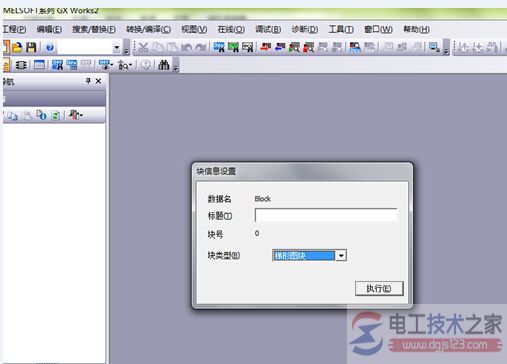This screenshot has height=364, width=507.
Task: Click the green device icon in main toolbar
Action: coord(233,47)
